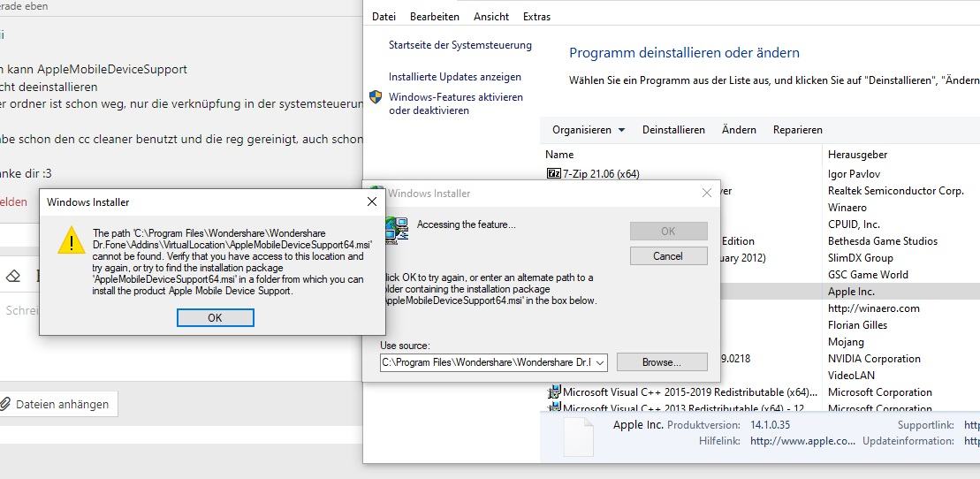The height and width of the screenshot is (479, 980).
Task: Click publisher GSC Game World
Action: [x=868, y=275]
